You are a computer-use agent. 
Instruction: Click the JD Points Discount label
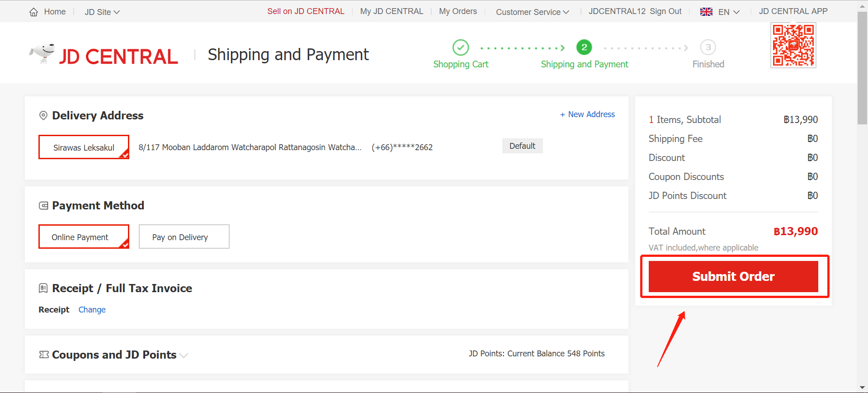[687, 196]
